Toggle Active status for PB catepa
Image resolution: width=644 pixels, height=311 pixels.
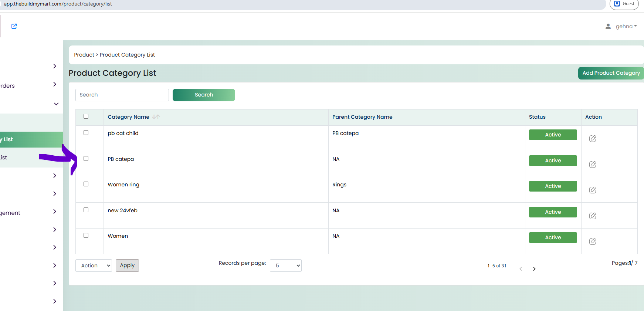coord(553,161)
